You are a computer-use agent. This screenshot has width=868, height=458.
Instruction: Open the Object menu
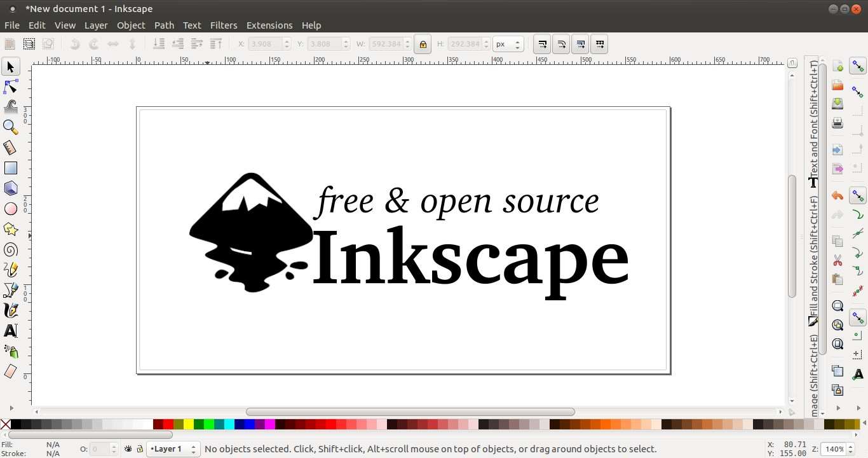point(131,25)
